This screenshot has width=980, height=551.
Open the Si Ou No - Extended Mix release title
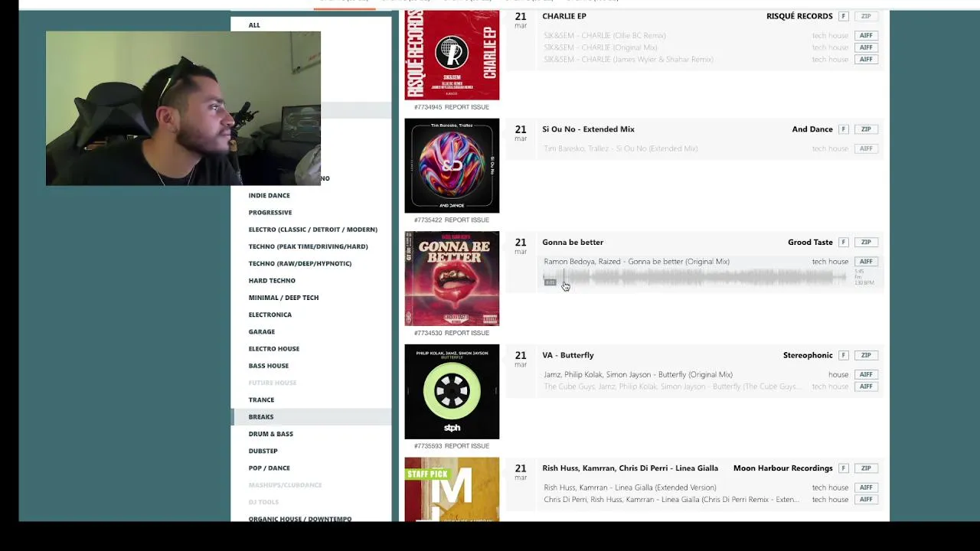point(588,129)
